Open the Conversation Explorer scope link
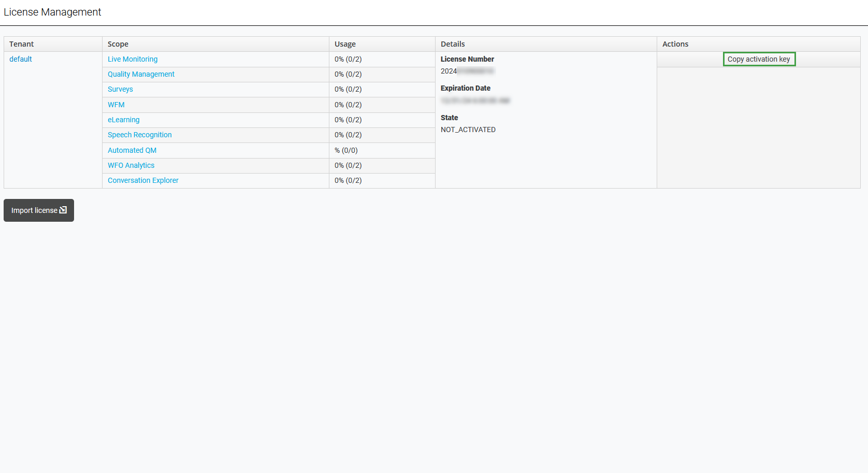 pyautogui.click(x=143, y=180)
